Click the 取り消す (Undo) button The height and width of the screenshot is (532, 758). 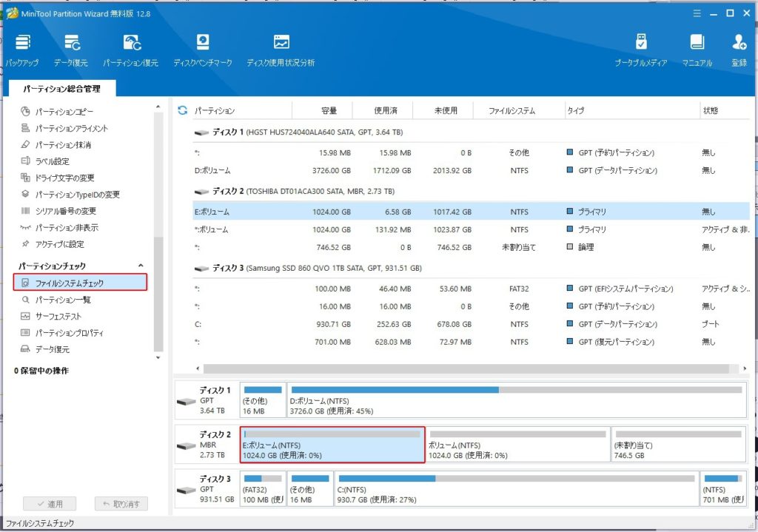click(x=121, y=504)
